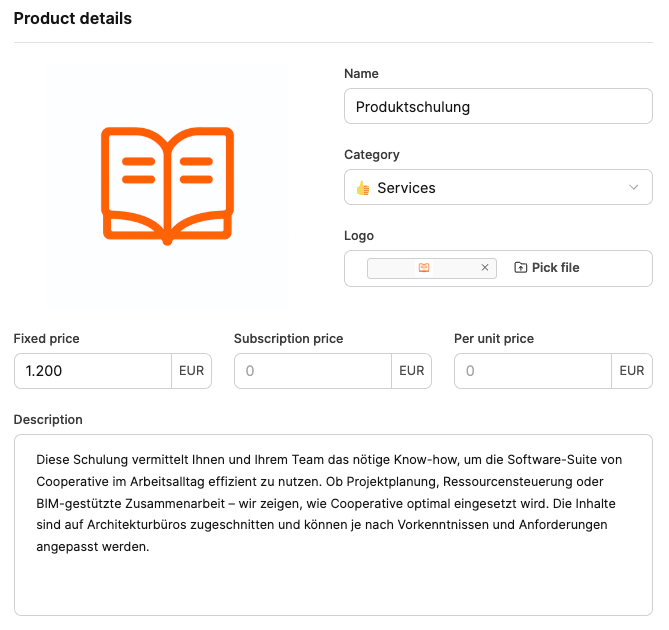Click the thumbs-up icon in Category field

[x=363, y=188]
